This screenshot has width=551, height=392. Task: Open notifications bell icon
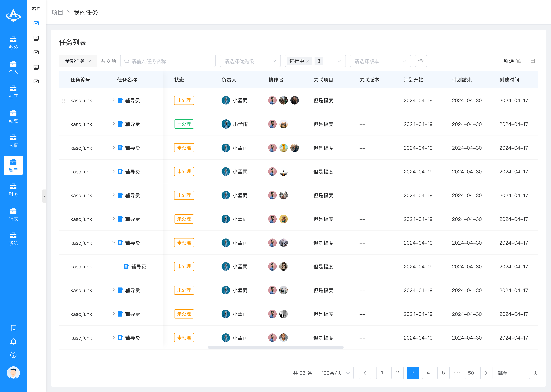pos(13,342)
